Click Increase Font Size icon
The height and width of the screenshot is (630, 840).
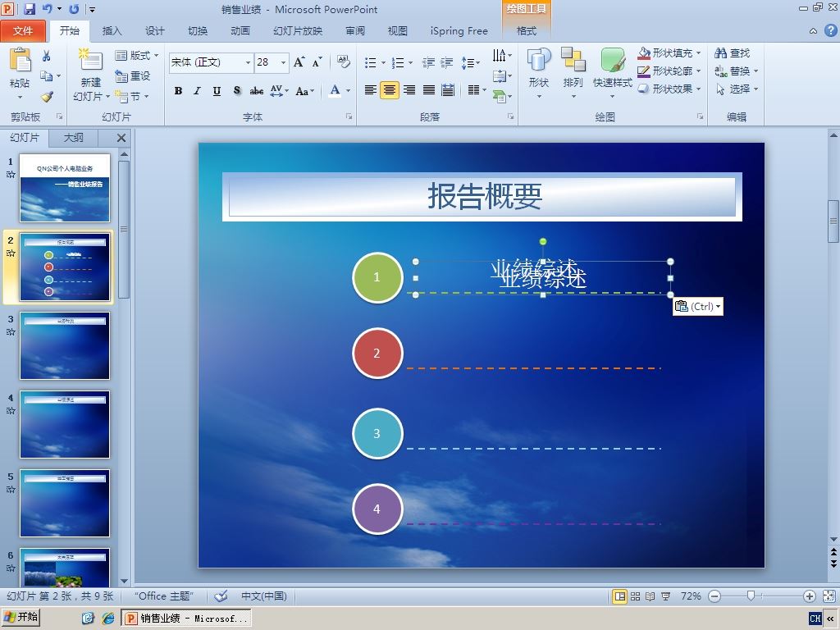pos(299,62)
